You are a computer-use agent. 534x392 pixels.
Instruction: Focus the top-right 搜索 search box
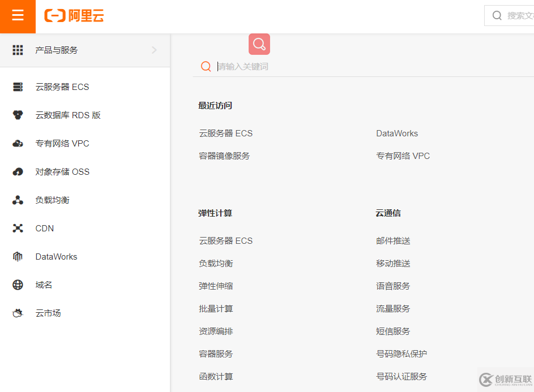pos(509,16)
